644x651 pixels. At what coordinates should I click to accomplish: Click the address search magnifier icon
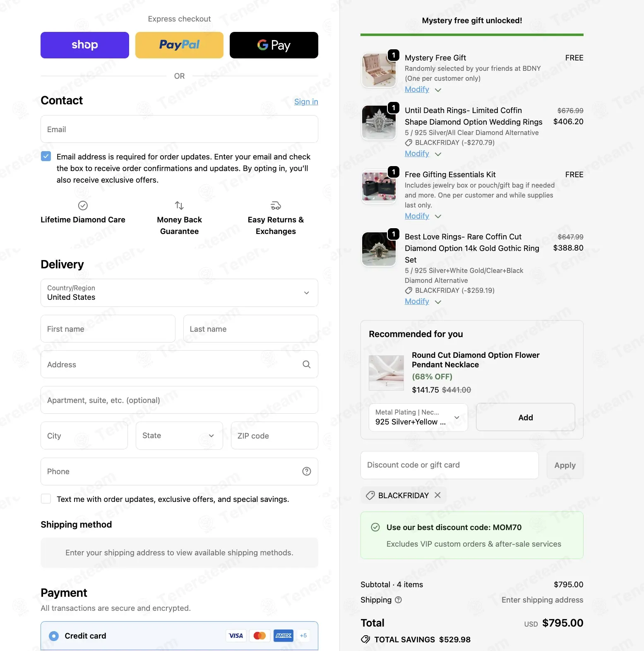(306, 364)
